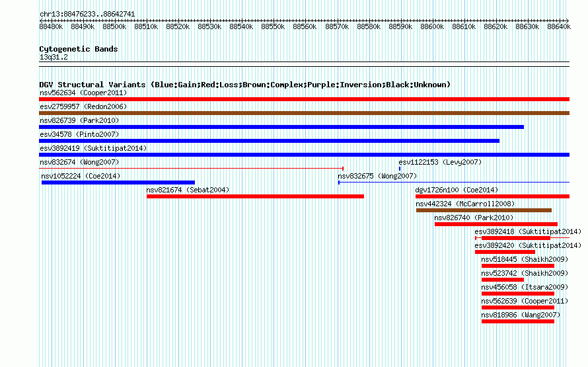Click the dgv1726n100 (Coe2014) label

457,190
